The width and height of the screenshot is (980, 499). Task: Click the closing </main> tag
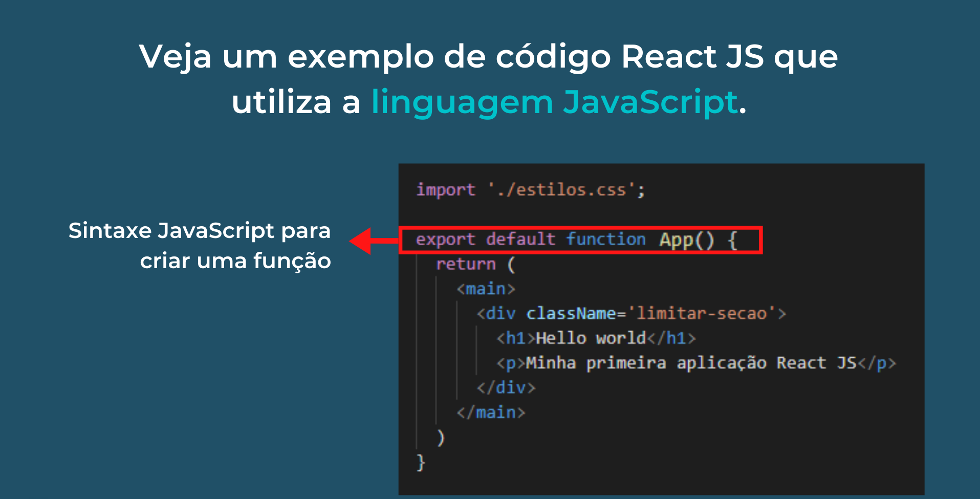pyautogui.click(x=491, y=413)
